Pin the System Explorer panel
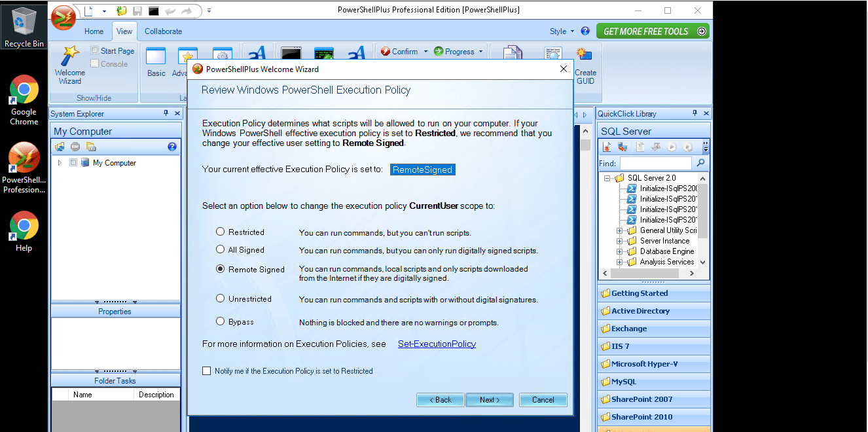868x432 pixels. click(166, 113)
